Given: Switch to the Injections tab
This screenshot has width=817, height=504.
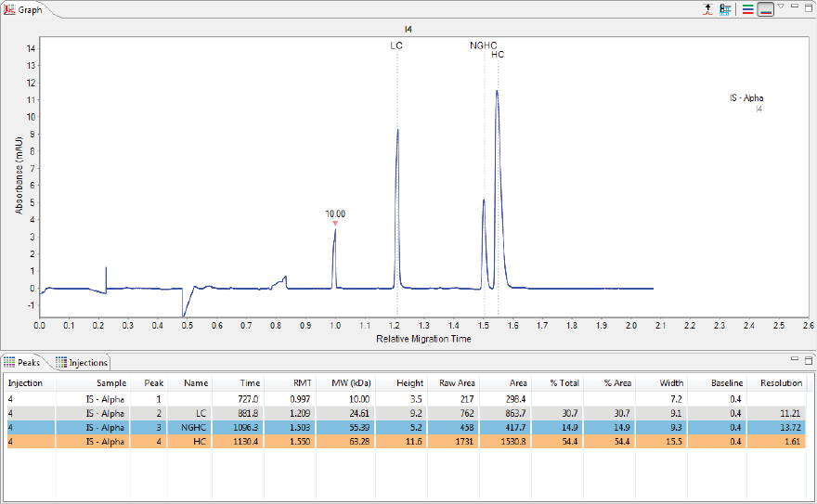Looking at the screenshot, I should tap(82, 362).
